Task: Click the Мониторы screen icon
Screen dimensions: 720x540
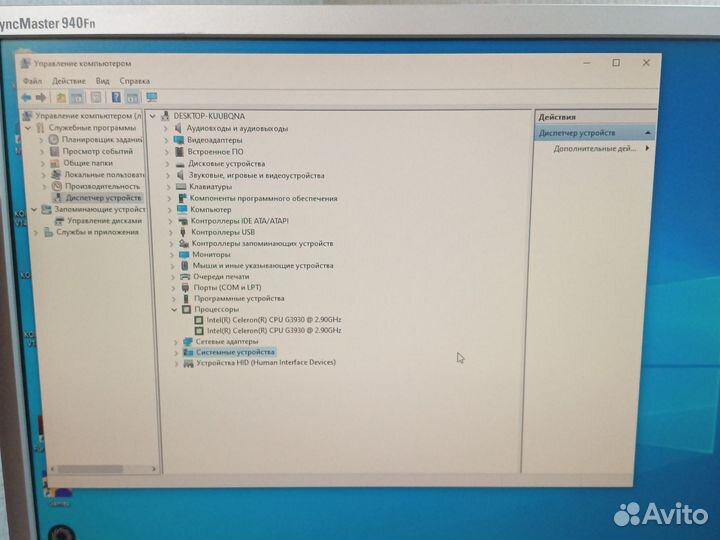Action: [184, 254]
